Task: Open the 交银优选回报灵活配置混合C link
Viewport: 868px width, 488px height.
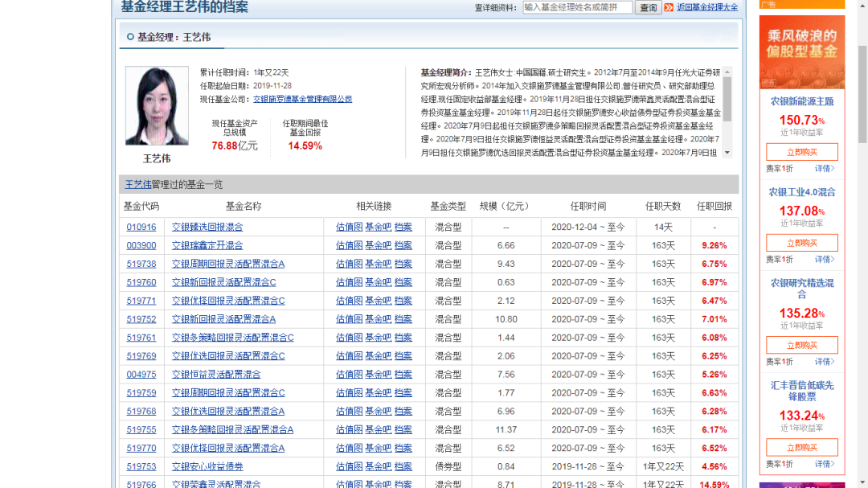Action: (228, 356)
